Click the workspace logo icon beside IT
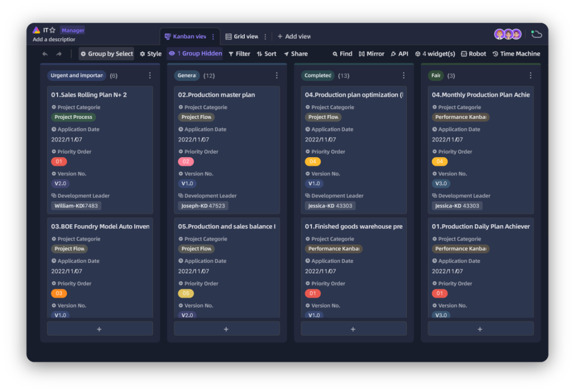575x392 pixels. coord(36,30)
